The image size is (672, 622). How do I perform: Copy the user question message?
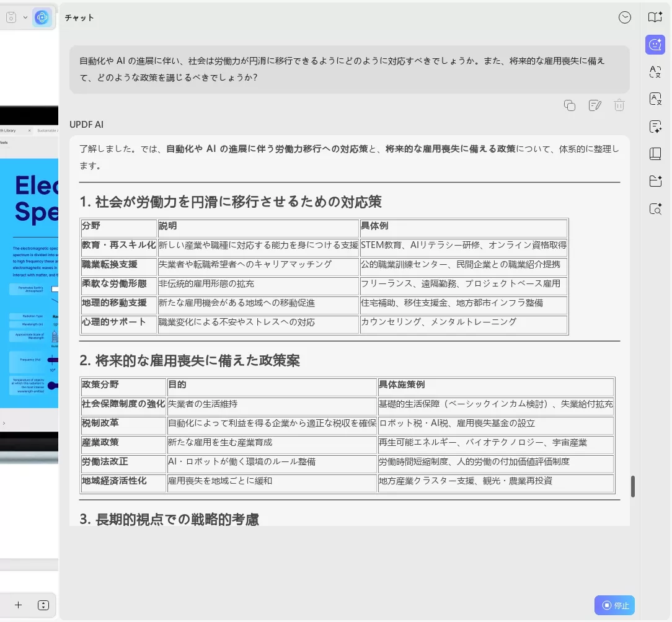pos(570,105)
